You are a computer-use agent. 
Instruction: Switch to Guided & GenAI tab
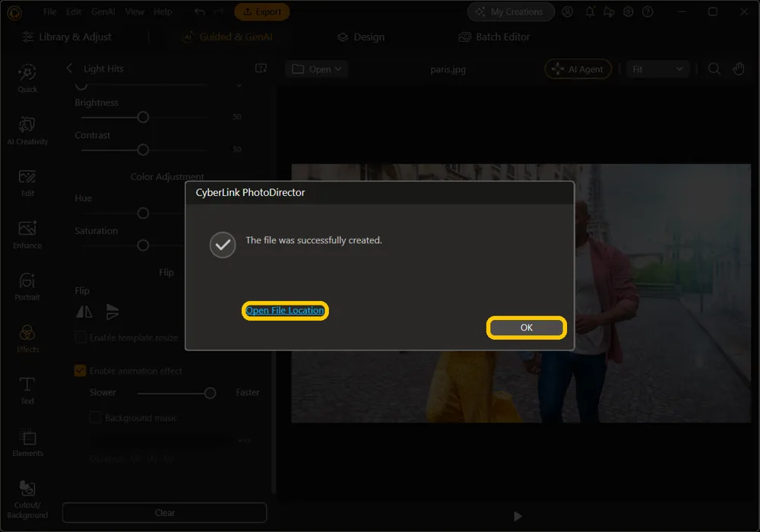point(227,36)
